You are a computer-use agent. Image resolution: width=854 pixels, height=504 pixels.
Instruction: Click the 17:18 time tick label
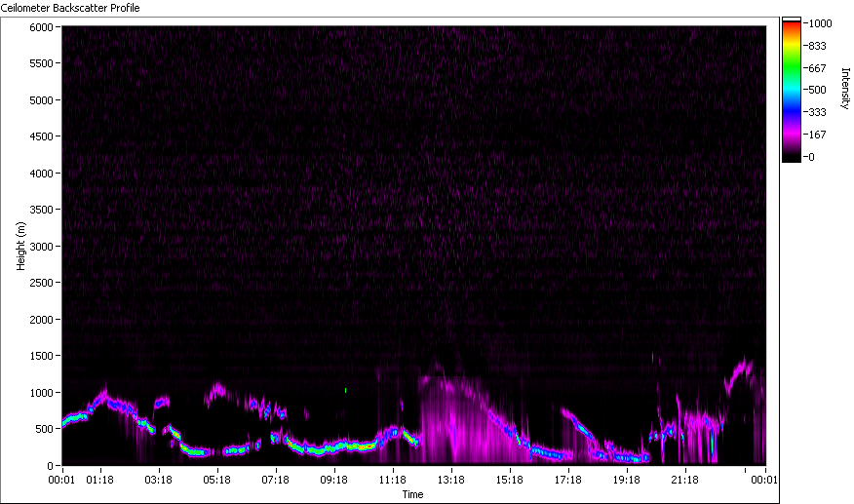(x=567, y=480)
